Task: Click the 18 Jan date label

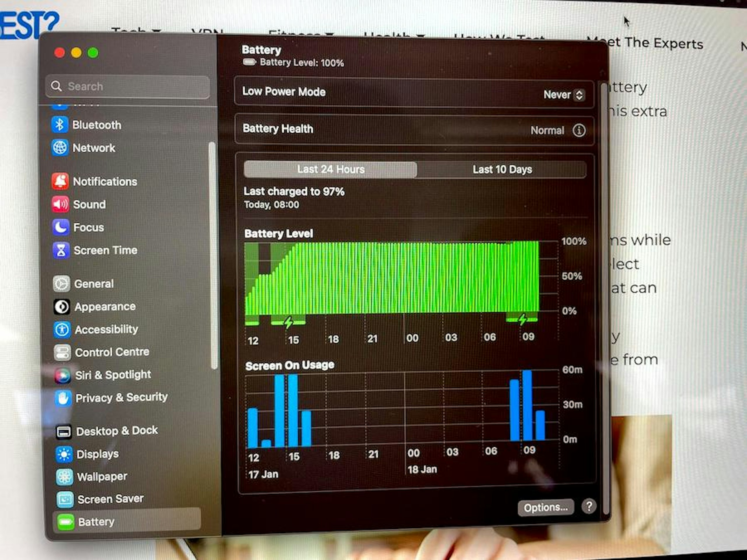Action: [422, 469]
